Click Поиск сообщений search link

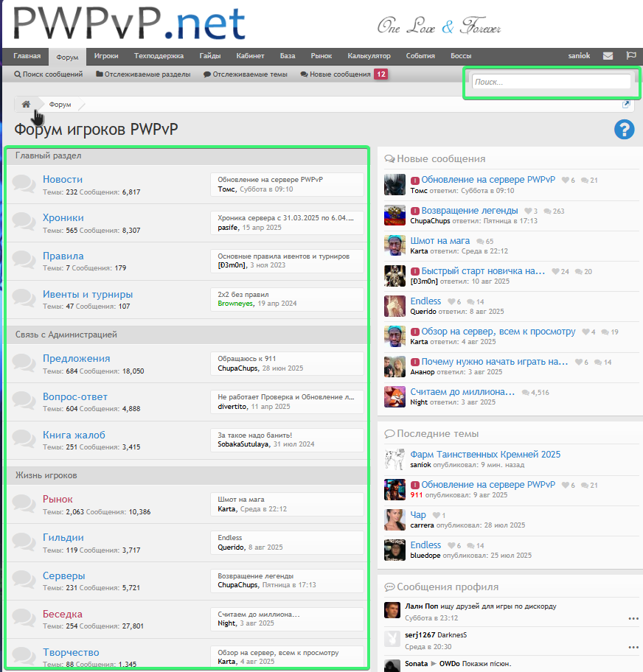click(x=49, y=74)
